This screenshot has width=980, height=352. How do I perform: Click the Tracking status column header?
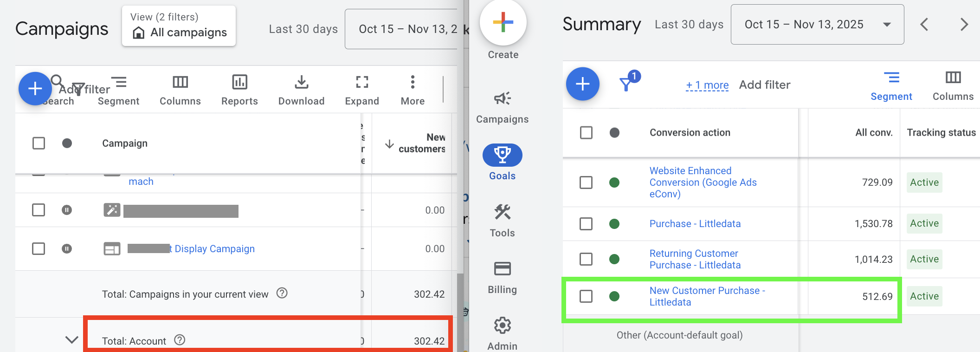[941, 133]
